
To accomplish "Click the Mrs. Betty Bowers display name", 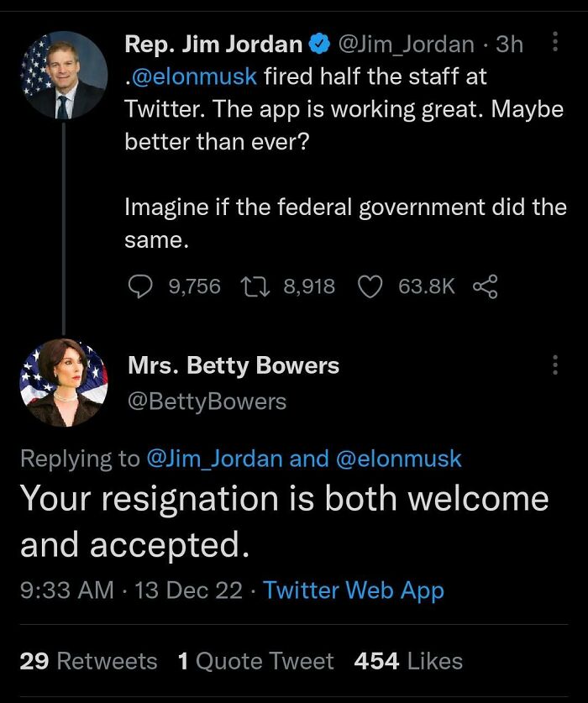I will 232,365.
